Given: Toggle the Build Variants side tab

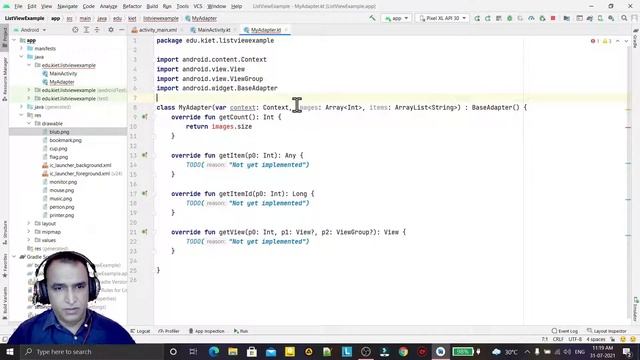Looking at the screenshot, I should click(4, 302).
